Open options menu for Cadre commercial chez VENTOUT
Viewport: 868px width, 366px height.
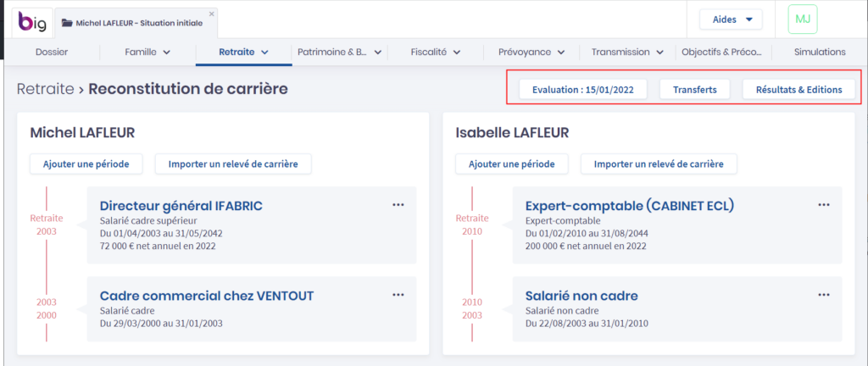[x=398, y=295]
